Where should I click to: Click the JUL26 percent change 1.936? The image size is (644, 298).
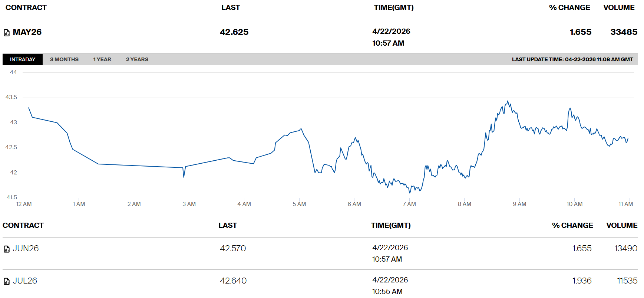click(x=582, y=281)
